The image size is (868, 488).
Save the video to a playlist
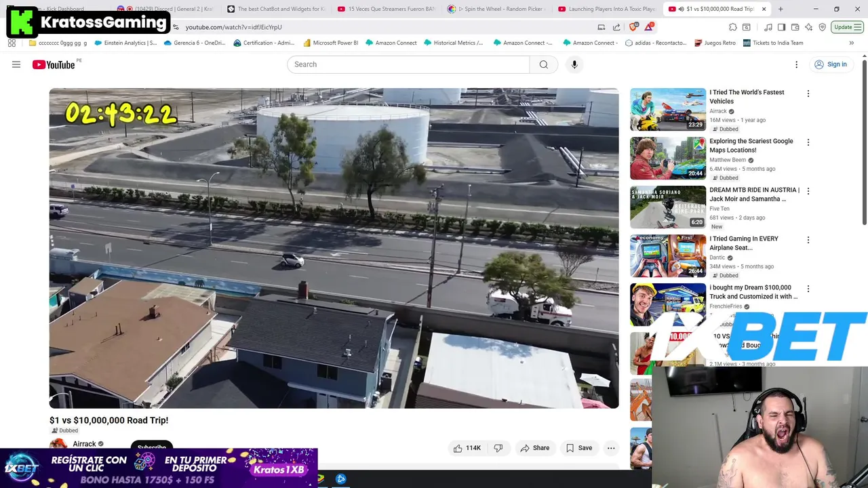click(x=579, y=448)
